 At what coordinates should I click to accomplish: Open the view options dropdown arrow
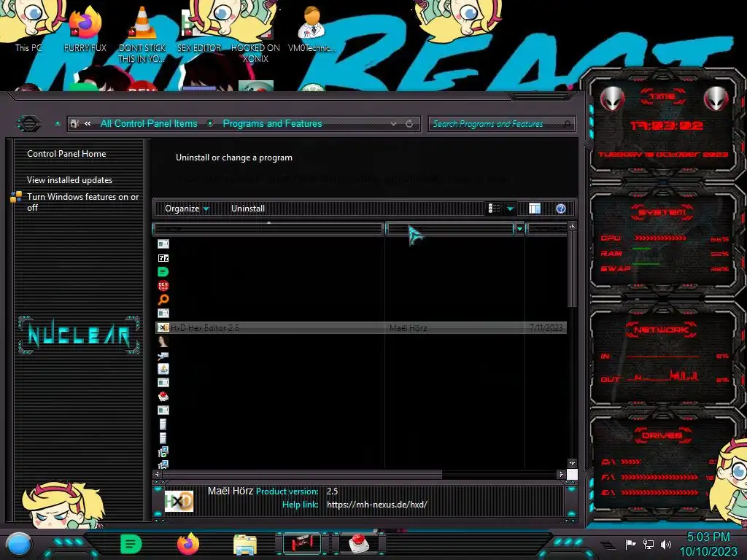[510, 209]
